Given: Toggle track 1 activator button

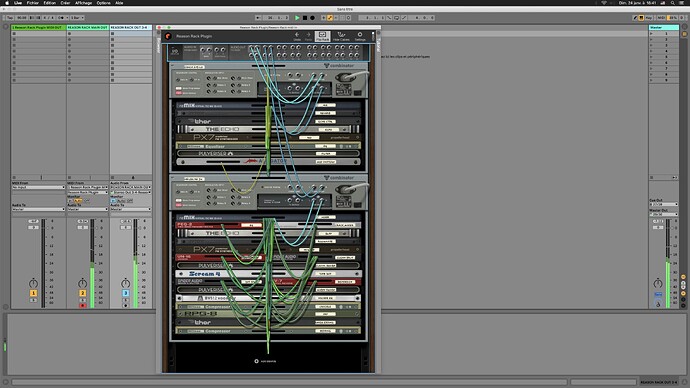Looking at the screenshot, I should [33, 293].
